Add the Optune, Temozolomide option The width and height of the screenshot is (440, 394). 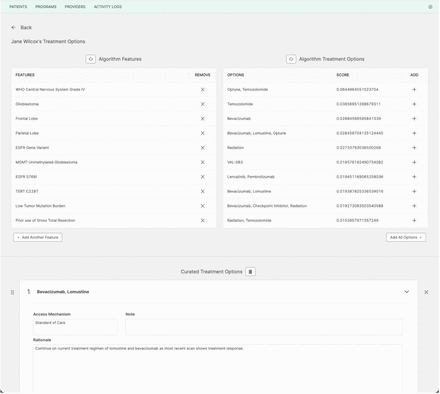(414, 89)
